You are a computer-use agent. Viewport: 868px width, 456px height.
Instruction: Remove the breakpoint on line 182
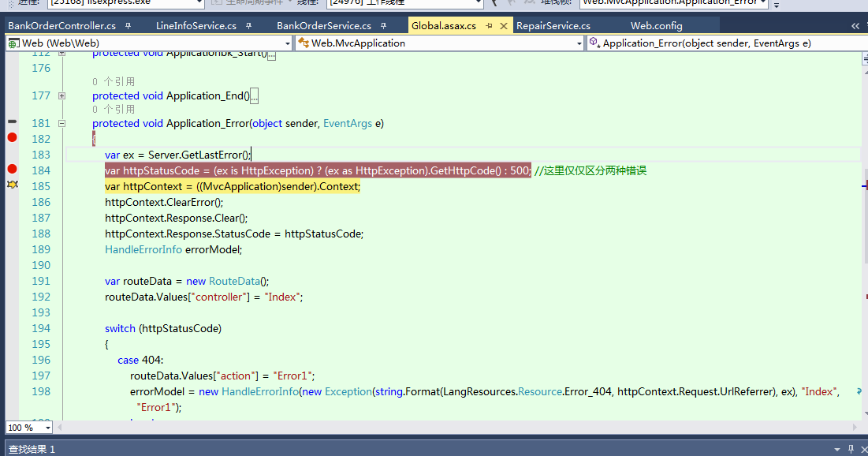click(12, 138)
